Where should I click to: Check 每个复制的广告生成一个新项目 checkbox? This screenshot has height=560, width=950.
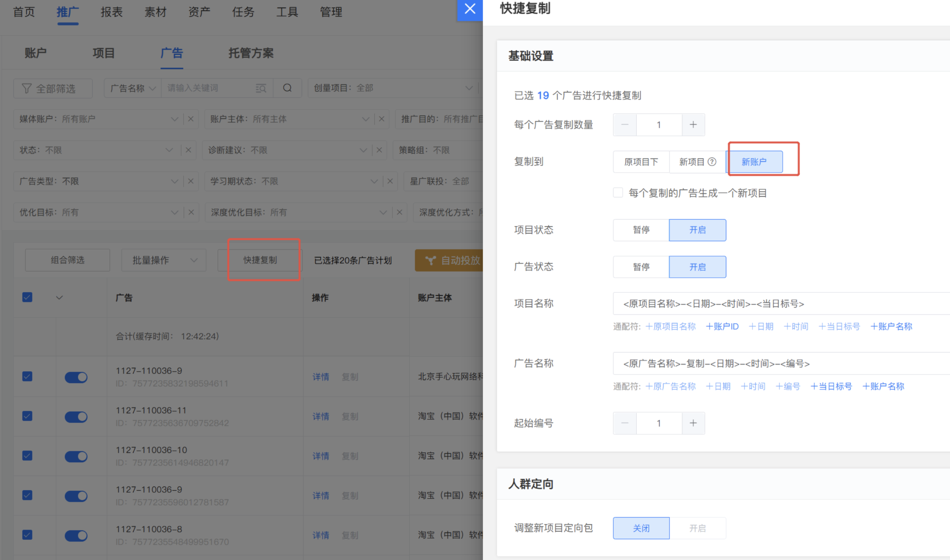coord(618,193)
